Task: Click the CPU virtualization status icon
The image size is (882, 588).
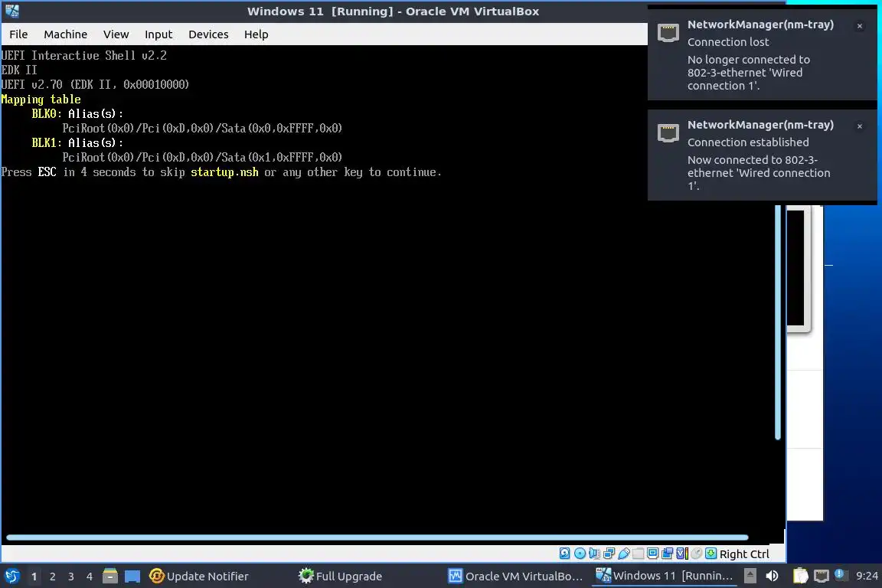Action: [681, 553]
